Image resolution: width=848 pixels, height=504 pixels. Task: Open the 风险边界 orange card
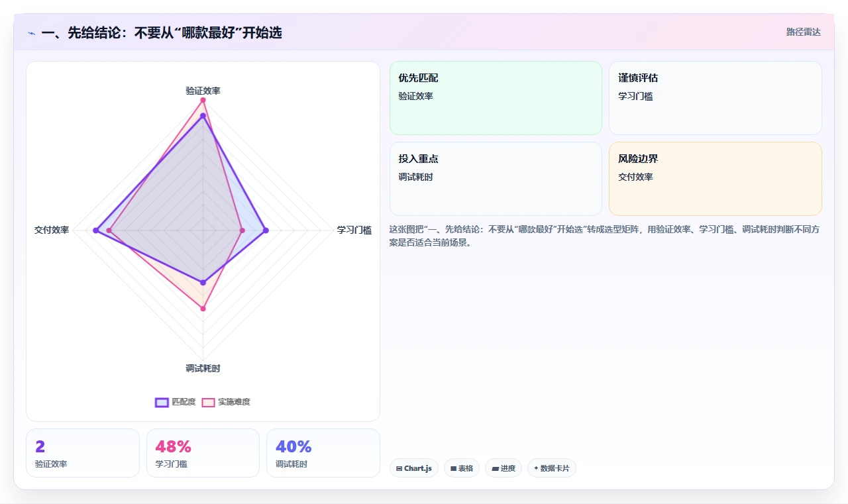point(715,179)
